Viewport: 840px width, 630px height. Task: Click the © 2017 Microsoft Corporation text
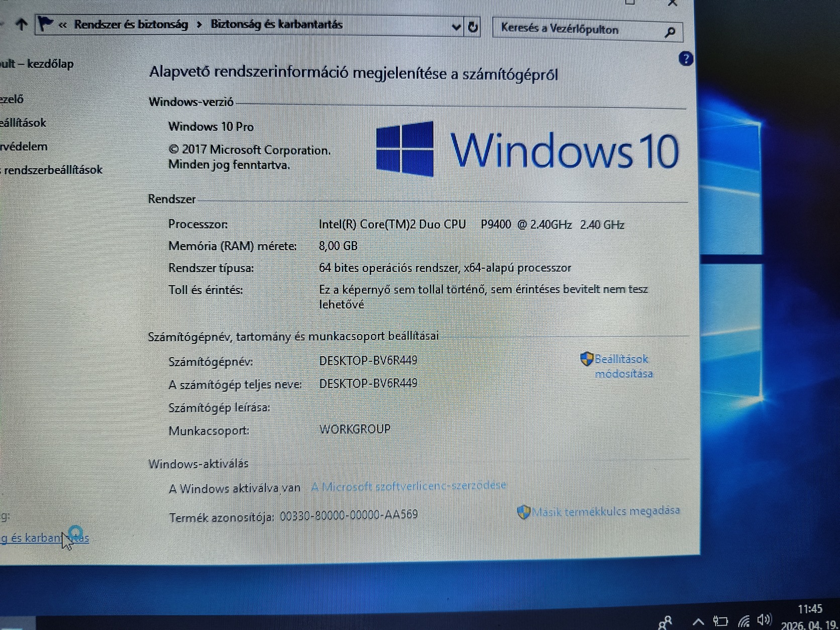click(250, 150)
